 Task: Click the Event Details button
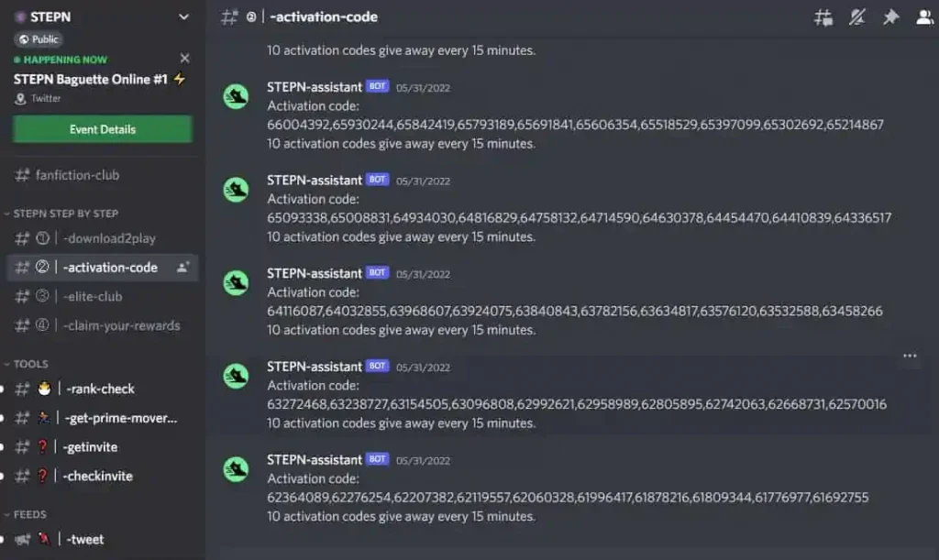[x=103, y=129]
